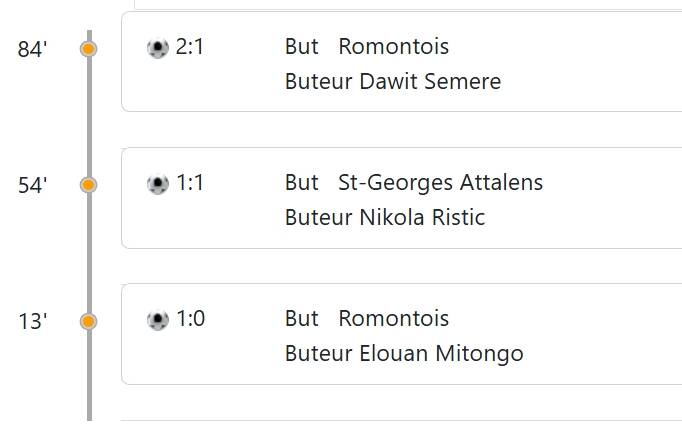Open scorer Nikola Ristic
The height and width of the screenshot is (426, 682).
(422, 217)
